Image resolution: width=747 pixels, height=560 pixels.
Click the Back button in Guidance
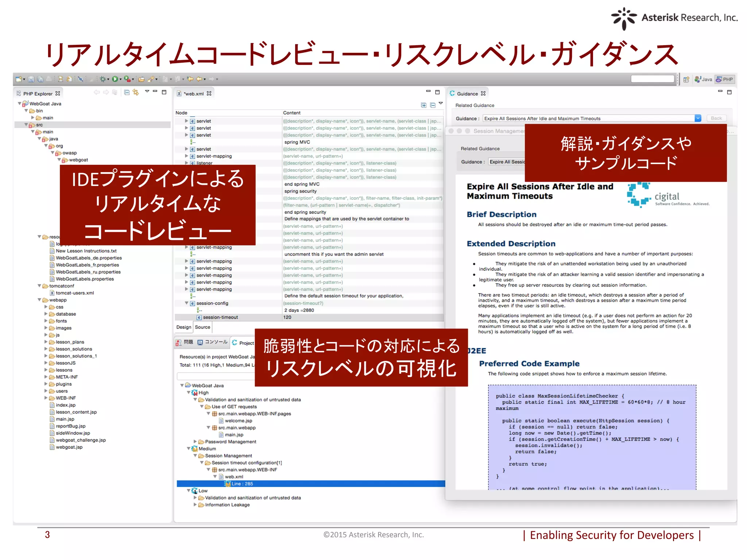pyautogui.click(x=716, y=118)
